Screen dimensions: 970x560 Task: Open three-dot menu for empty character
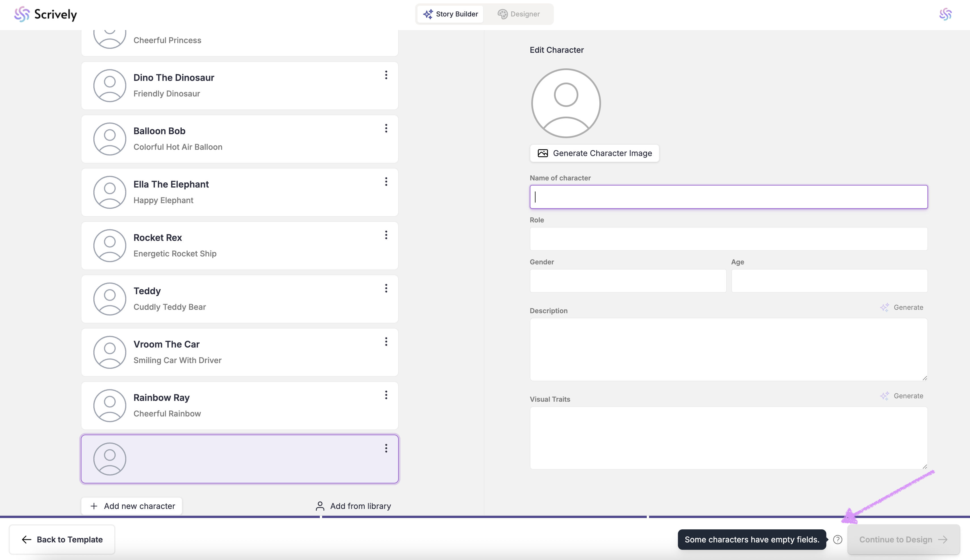(386, 448)
